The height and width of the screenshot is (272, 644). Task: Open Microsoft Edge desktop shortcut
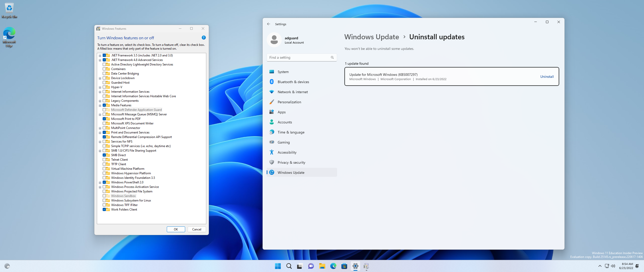(x=9, y=37)
